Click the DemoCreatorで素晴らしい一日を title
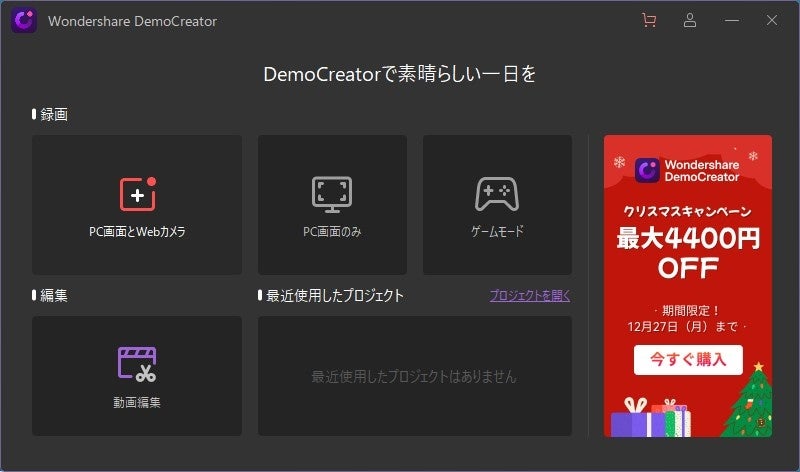This screenshot has height=472, width=800. pyautogui.click(x=399, y=74)
